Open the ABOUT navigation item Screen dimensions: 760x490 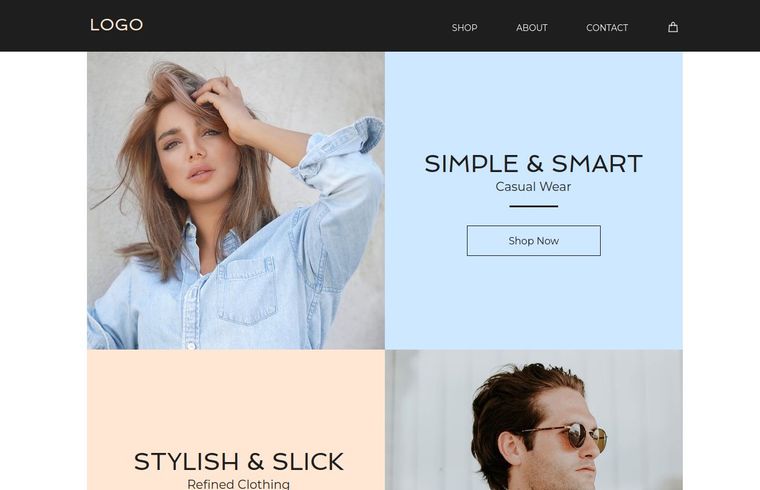[x=532, y=28]
